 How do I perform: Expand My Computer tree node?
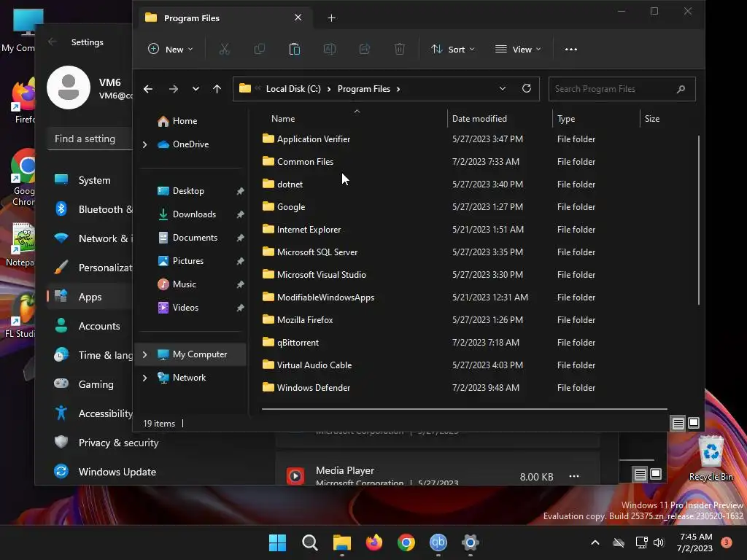pyautogui.click(x=145, y=354)
